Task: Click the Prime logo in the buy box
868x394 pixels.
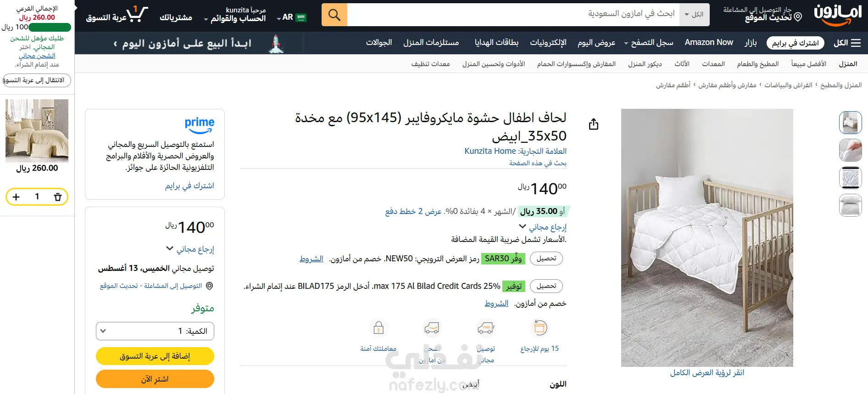Action: coord(200,125)
